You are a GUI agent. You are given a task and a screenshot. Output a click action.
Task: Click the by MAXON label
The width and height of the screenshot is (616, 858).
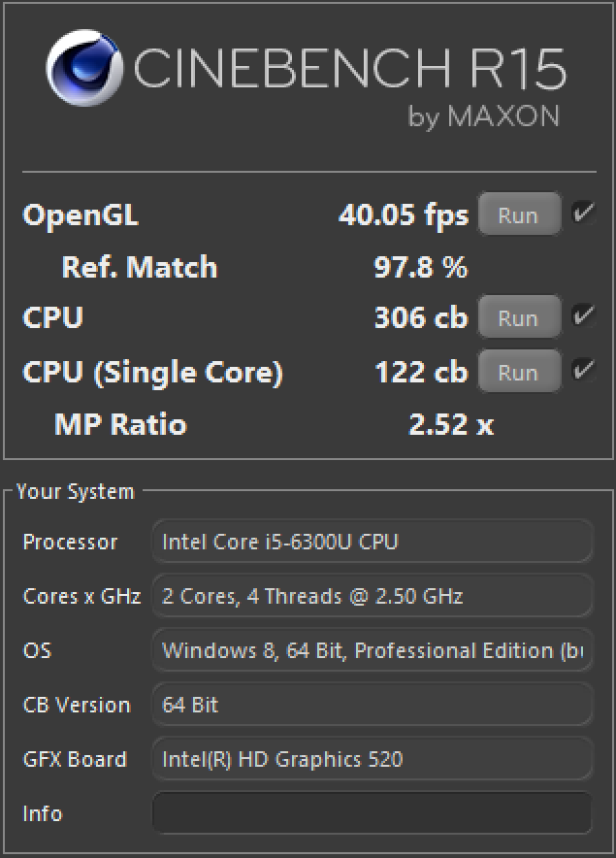click(x=484, y=117)
